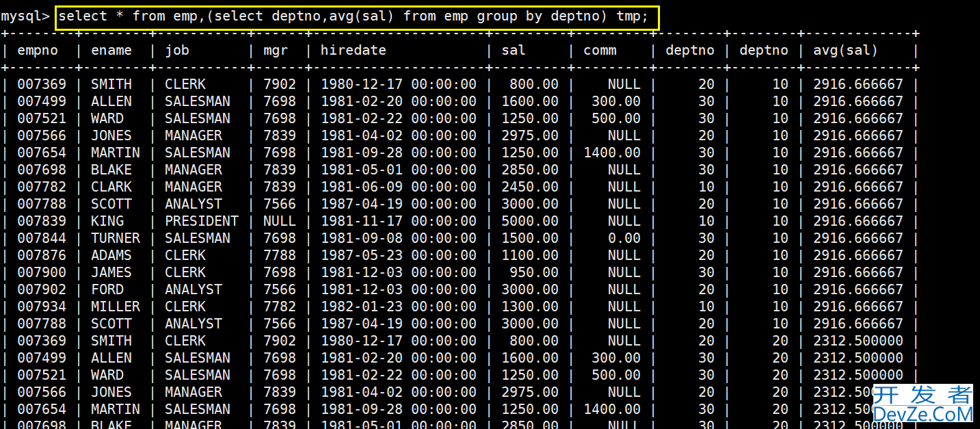Select MANAGER in the CLARK row
This screenshot has width=980, height=429.
click(x=194, y=187)
